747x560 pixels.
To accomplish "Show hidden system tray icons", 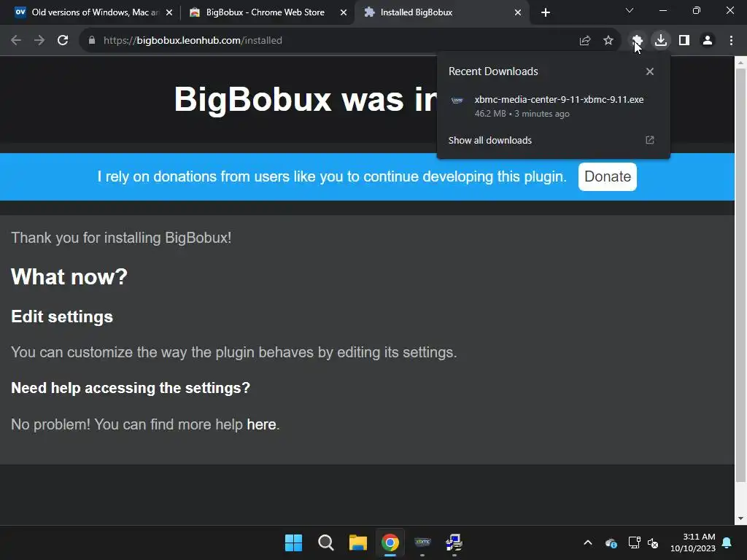I will (588, 542).
